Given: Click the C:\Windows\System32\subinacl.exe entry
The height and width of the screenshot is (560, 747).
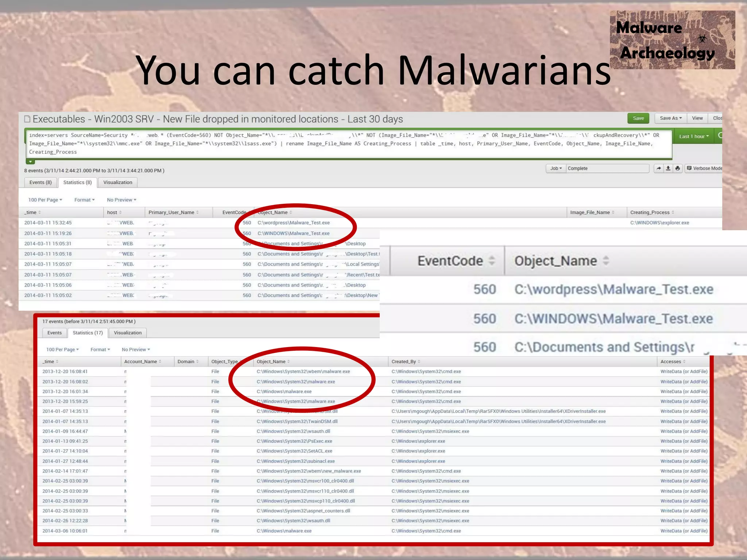Looking at the screenshot, I should click(x=295, y=461).
